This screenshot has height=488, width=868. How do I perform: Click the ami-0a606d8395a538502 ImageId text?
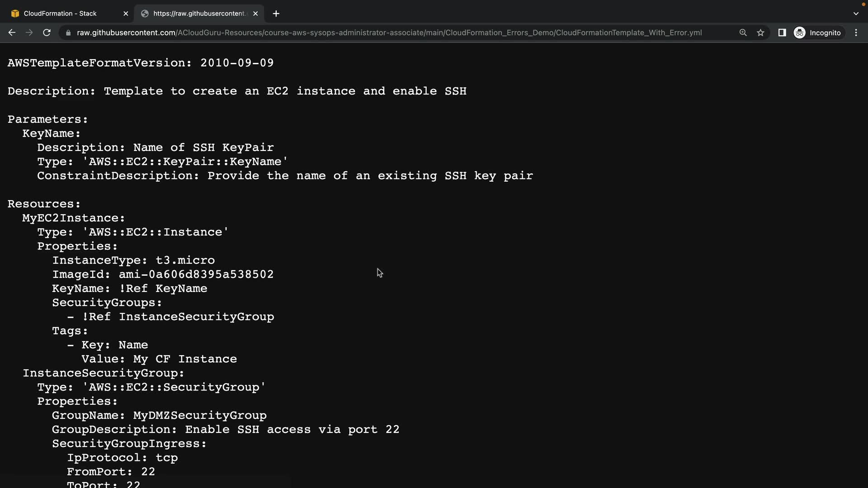coord(196,274)
